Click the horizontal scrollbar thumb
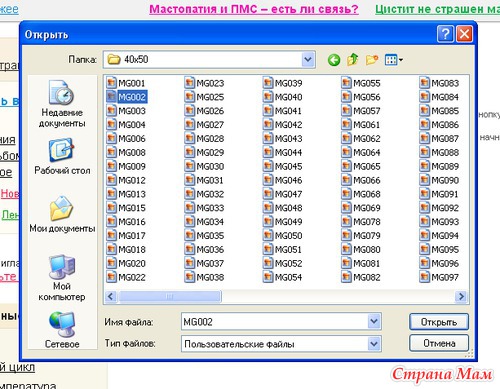The image size is (500, 389). point(170,296)
